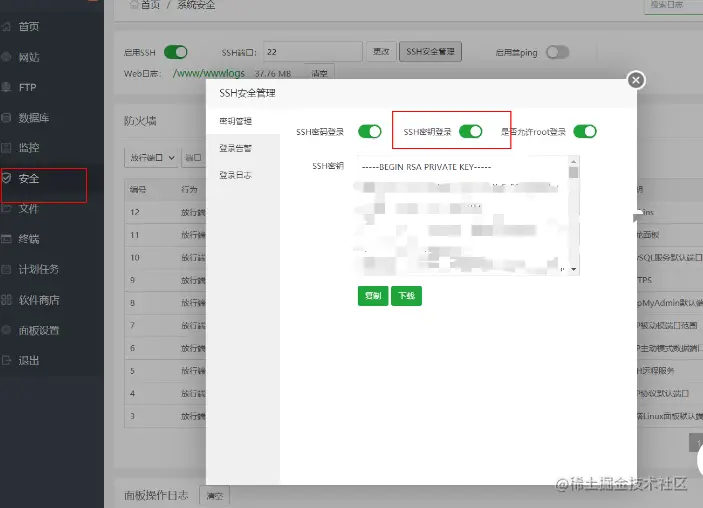Click the 行为 column header
Image resolution: width=703 pixels, height=508 pixels.
coord(189,190)
